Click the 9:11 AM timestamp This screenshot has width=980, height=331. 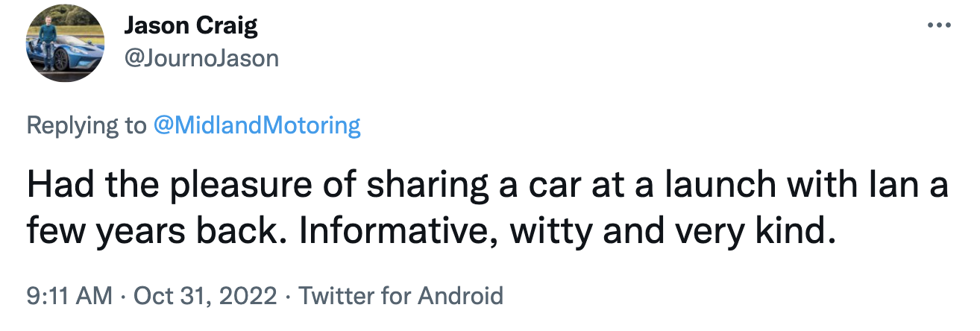69,296
